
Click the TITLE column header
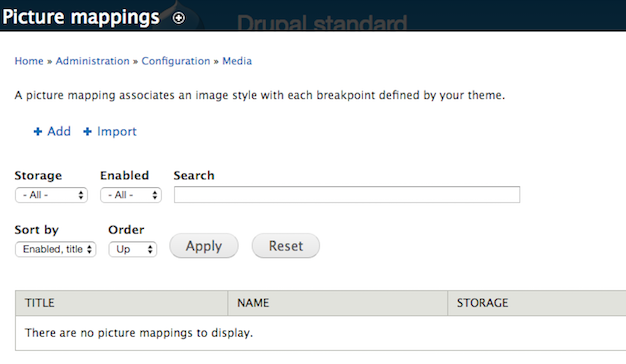point(40,303)
